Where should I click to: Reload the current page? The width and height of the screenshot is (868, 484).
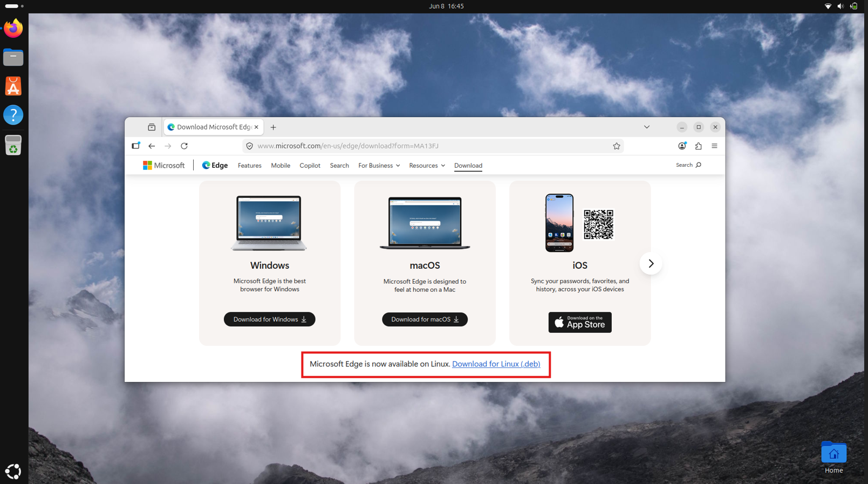point(184,146)
